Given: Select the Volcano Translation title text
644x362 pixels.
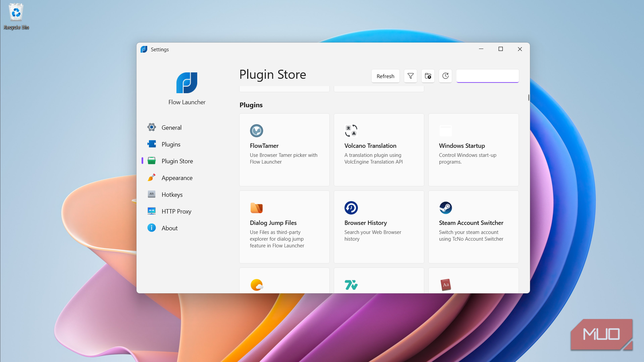Looking at the screenshot, I should 370,146.
